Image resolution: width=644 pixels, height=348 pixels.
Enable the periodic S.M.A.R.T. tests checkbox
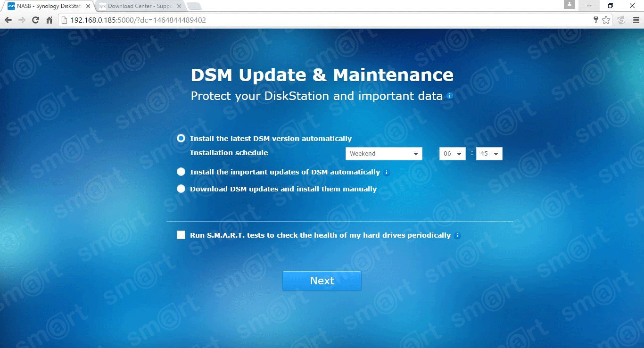click(181, 235)
